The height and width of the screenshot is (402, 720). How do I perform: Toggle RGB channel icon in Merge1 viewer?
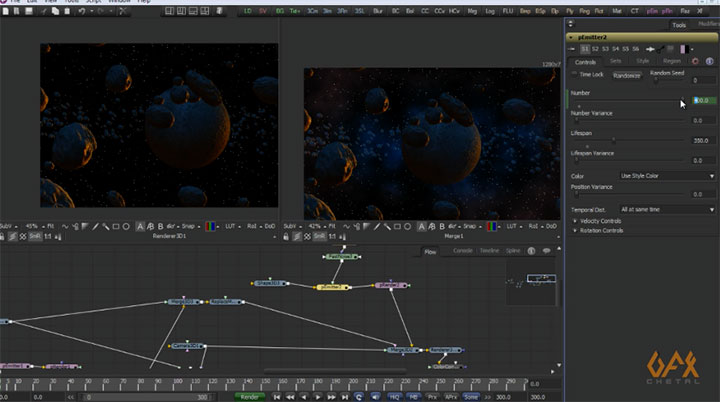(x=491, y=226)
